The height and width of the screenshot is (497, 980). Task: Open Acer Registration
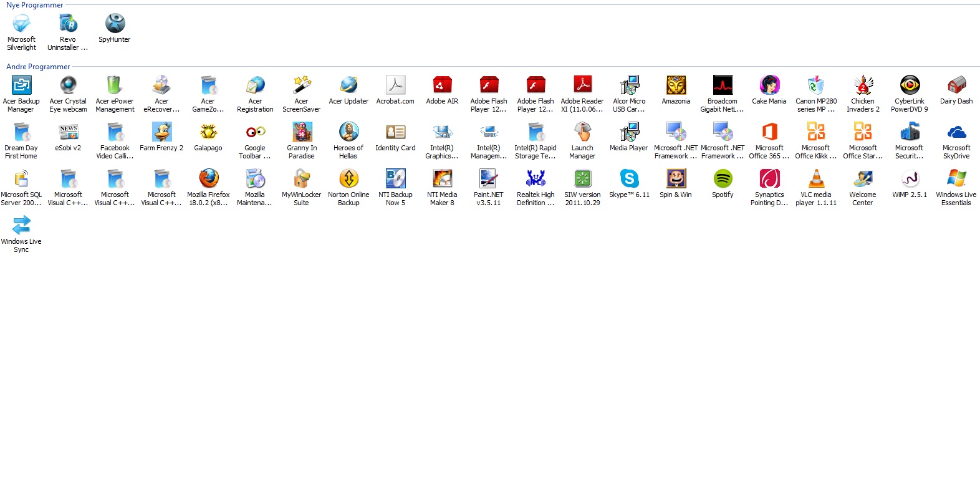(255, 85)
